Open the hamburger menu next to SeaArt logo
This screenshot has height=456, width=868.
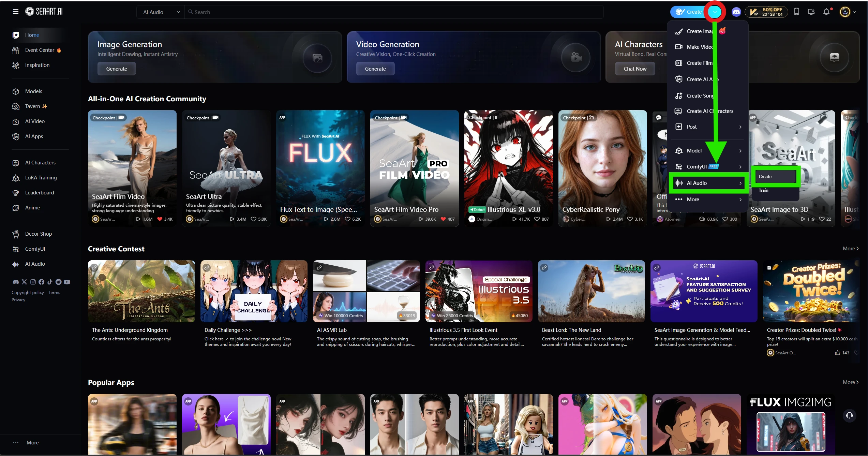15,12
